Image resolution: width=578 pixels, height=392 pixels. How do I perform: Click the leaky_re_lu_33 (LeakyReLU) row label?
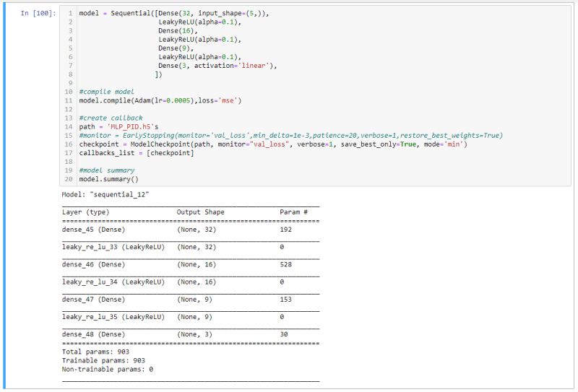click(113, 247)
